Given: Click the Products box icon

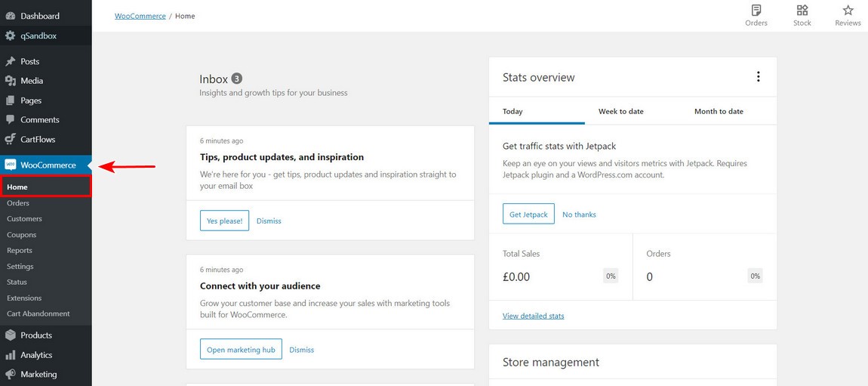Looking at the screenshot, I should coord(10,335).
